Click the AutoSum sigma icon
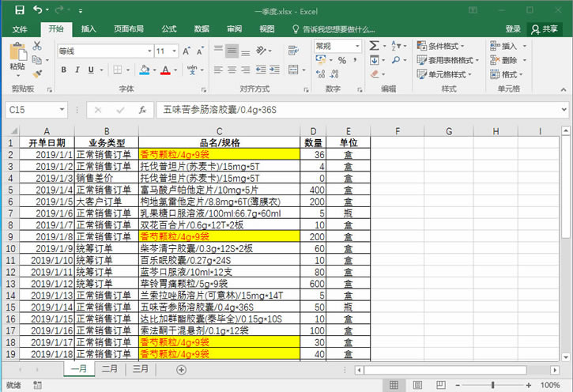The width and height of the screenshot is (573, 392). point(374,47)
